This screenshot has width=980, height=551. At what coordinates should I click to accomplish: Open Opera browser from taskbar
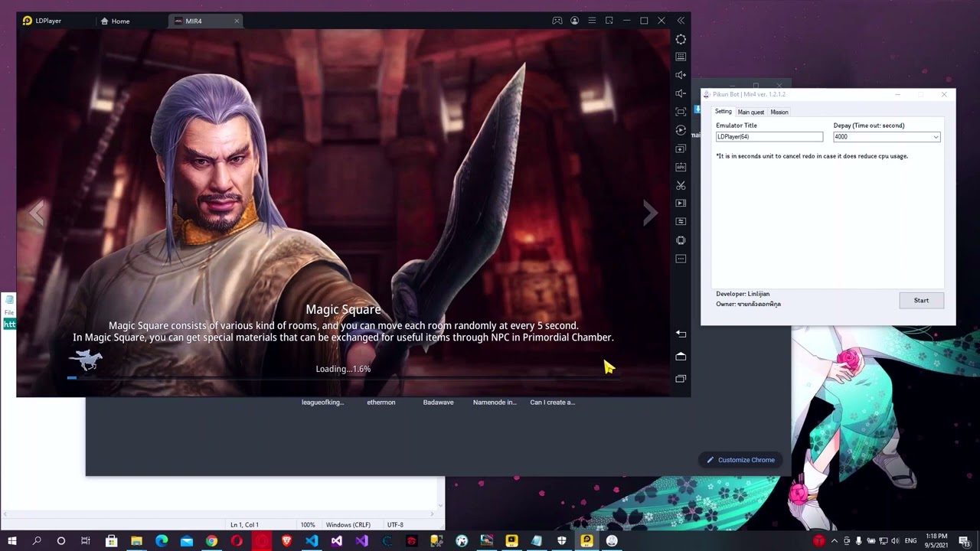(237, 541)
